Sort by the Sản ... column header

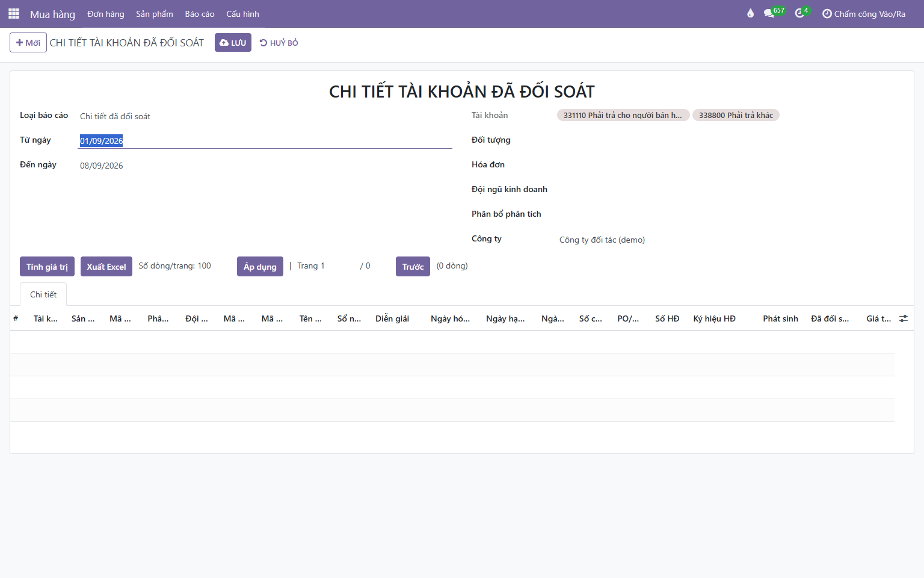point(83,319)
